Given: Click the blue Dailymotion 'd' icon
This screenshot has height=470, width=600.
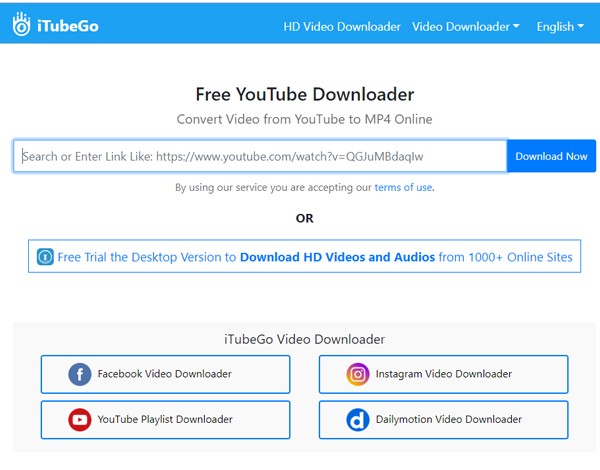Looking at the screenshot, I should [x=358, y=420].
